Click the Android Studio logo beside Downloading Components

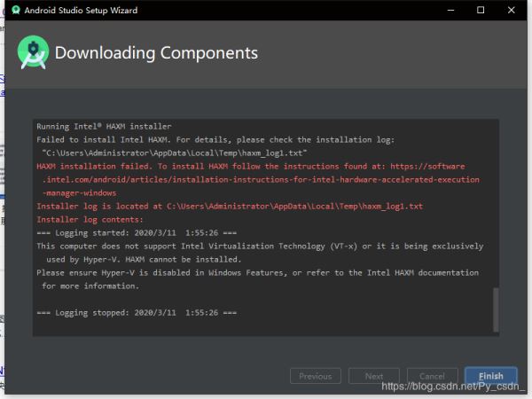pos(33,52)
